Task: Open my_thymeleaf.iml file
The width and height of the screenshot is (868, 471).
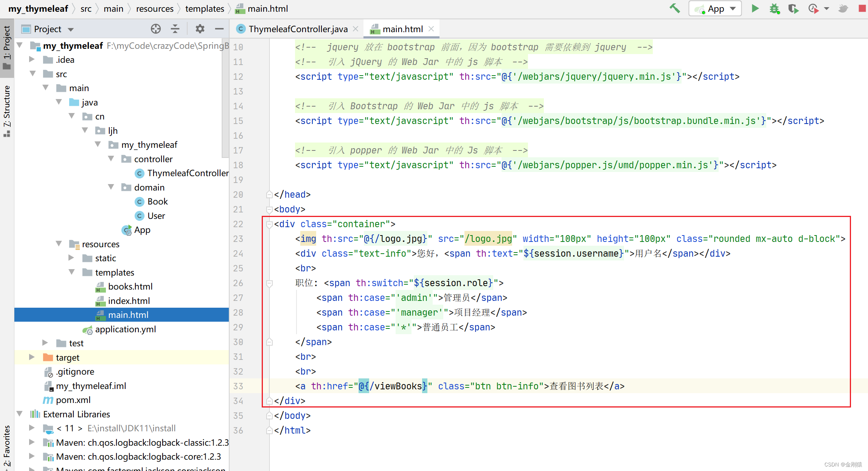Action: (85, 386)
